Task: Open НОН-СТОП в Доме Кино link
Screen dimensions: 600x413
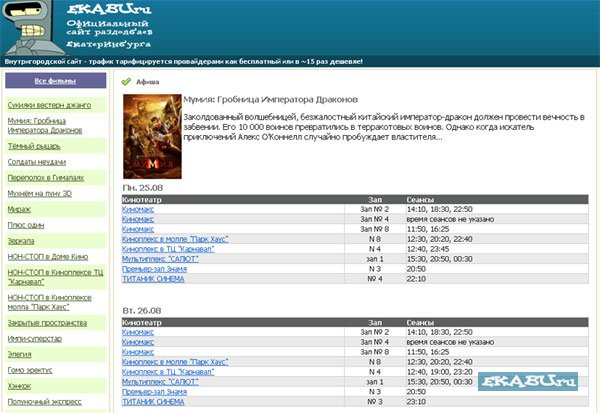Action: point(48,256)
